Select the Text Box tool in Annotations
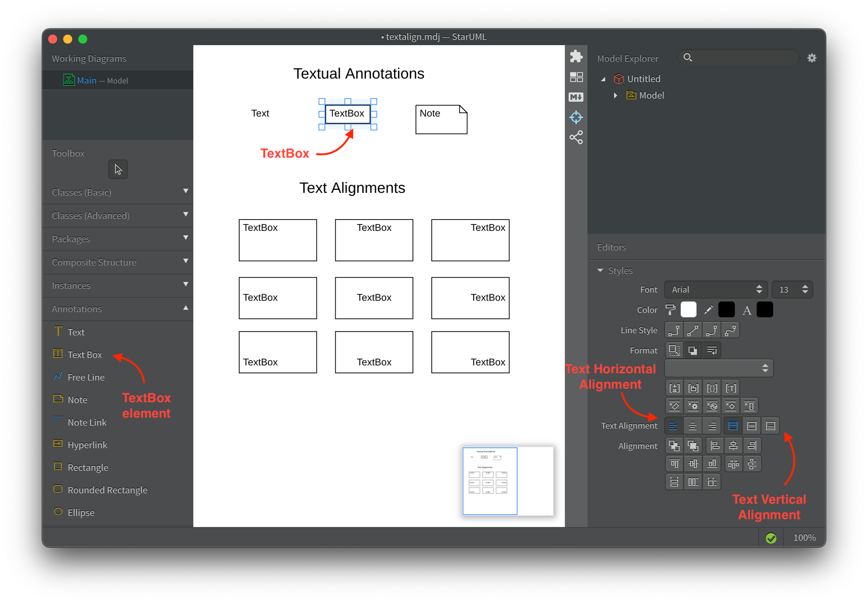868x603 pixels. point(84,354)
